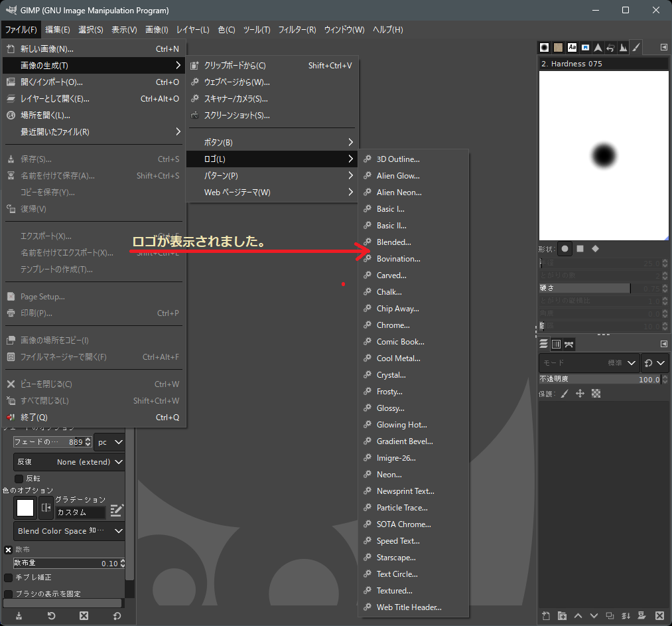
Task: Enable the 反転 checkbox
Action: pyautogui.click(x=19, y=479)
